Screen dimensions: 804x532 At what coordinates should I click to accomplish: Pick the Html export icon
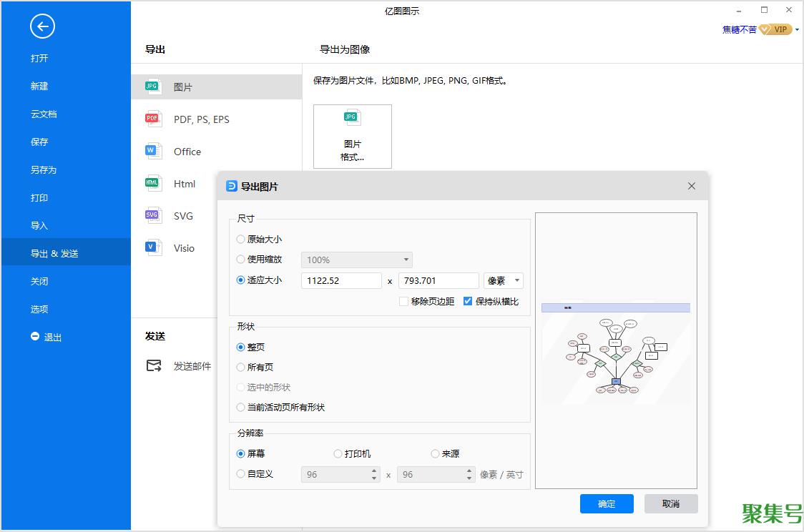click(x=152, y=183)
